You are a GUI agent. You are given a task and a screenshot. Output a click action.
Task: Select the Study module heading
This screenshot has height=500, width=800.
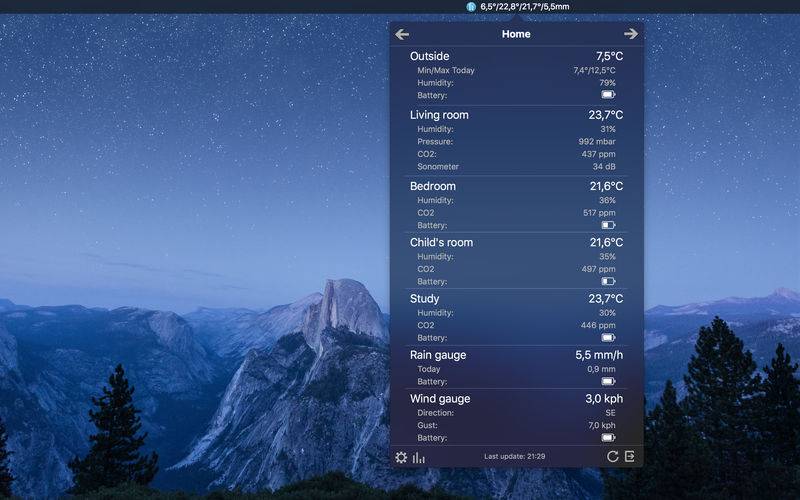click(424, 298)
